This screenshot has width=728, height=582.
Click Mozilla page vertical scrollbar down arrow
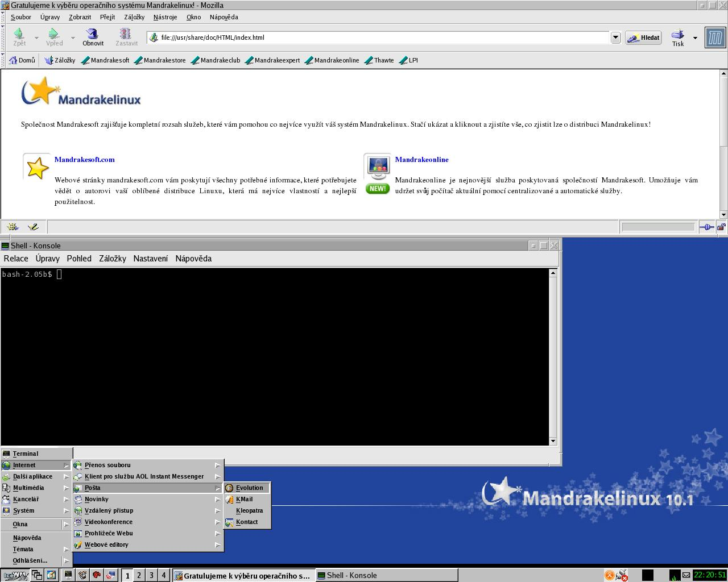pos(723,215)
